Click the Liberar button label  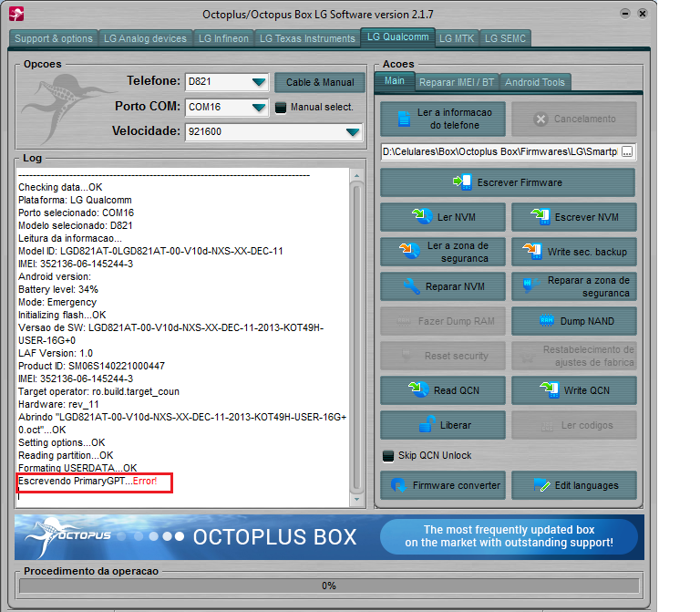(456, 425)
